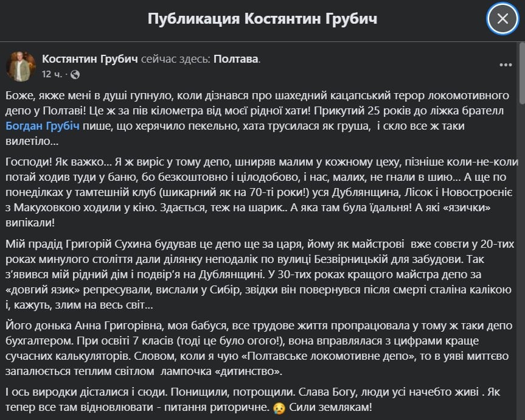This screenshot has height=420, width=525.
Task: Click paragraph starting 'Господи! Як важко'
Action: coord(262,192)
